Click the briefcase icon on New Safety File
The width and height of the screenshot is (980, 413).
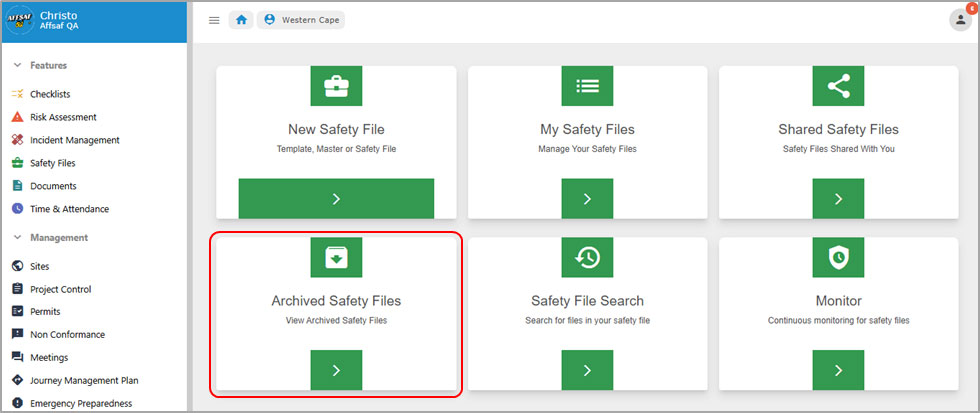point(336,86)
